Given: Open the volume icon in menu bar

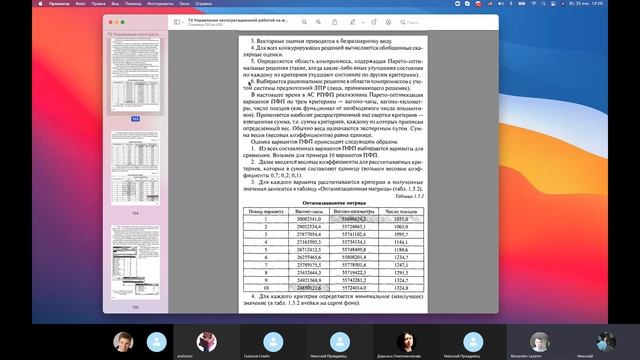Looking at the screenshot, I should point(501,4).
